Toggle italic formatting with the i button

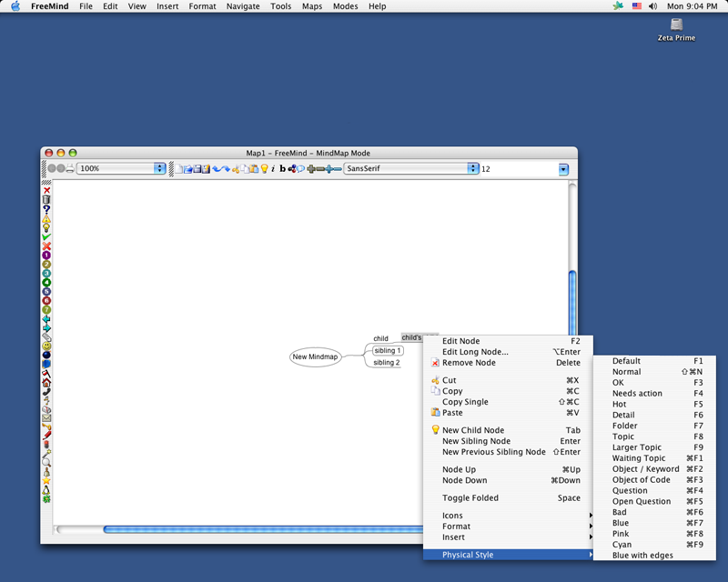coord(273,168)
